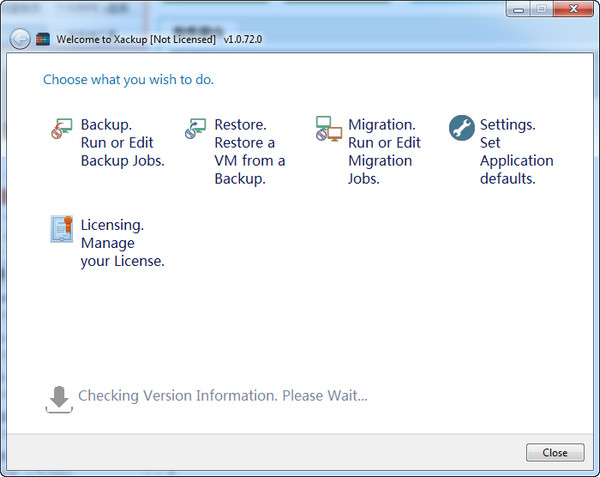The width and height of the screenshot is (600, 477).
Task: Minimize the Xackup window
Action: (520, 9)
